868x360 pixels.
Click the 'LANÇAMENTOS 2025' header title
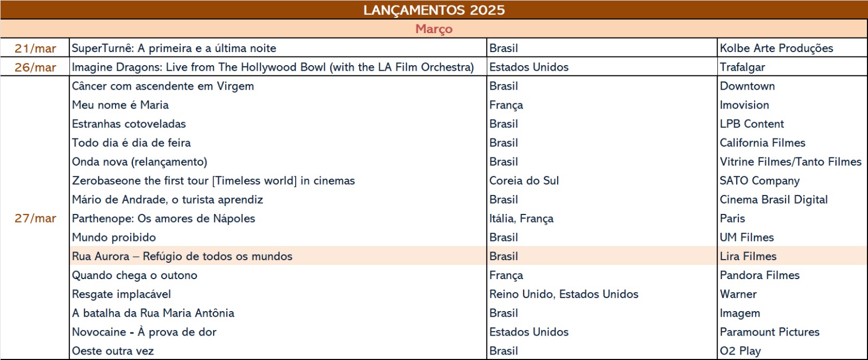(x=434, y=10)
